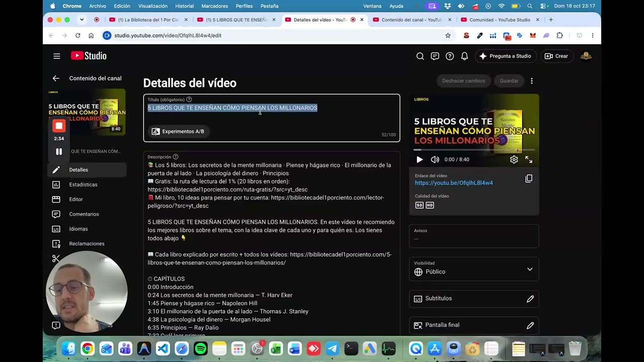Open the Sonido section scissors icon

(x=56, y=258)
